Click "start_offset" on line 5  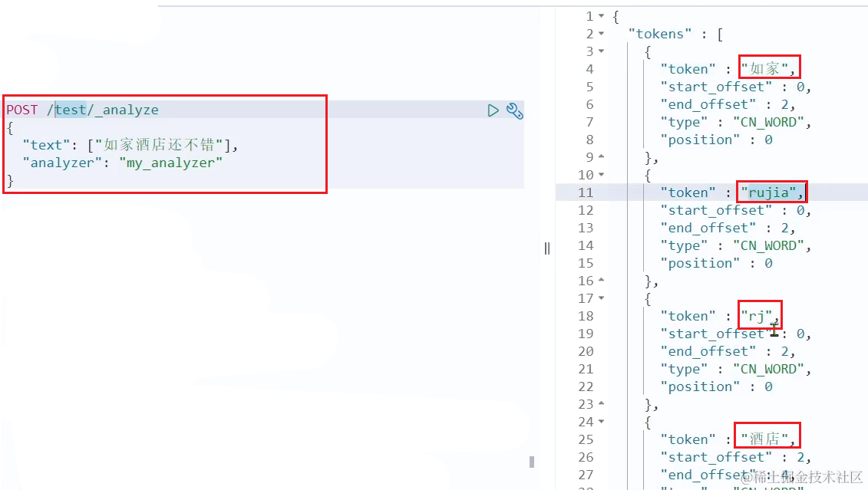point(716,87)
